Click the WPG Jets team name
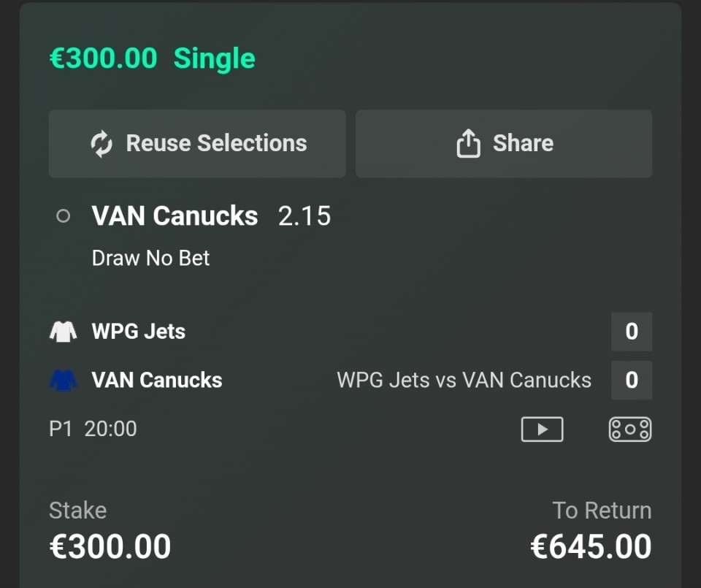Image resolution: width=701 pixels, height=588 pixels. pos(139,332)
